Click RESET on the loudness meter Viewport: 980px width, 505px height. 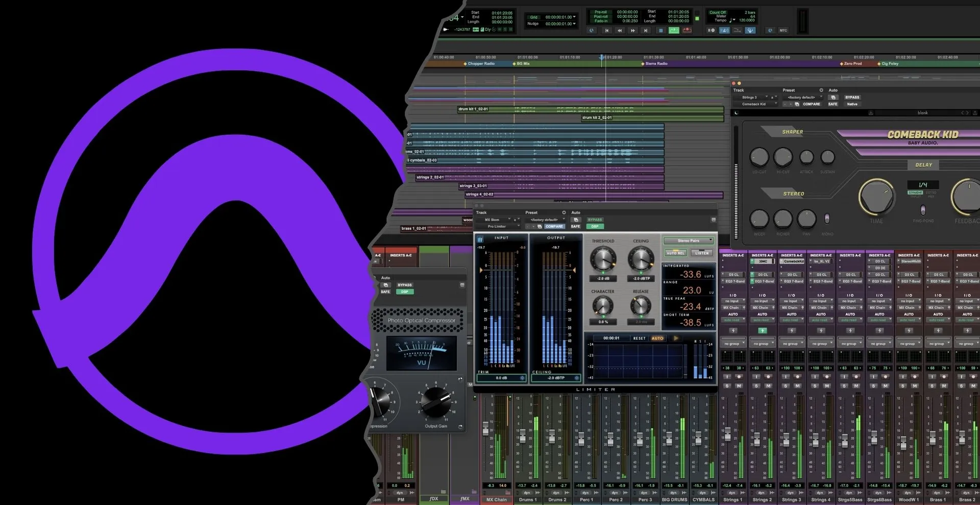pos(639,339)
